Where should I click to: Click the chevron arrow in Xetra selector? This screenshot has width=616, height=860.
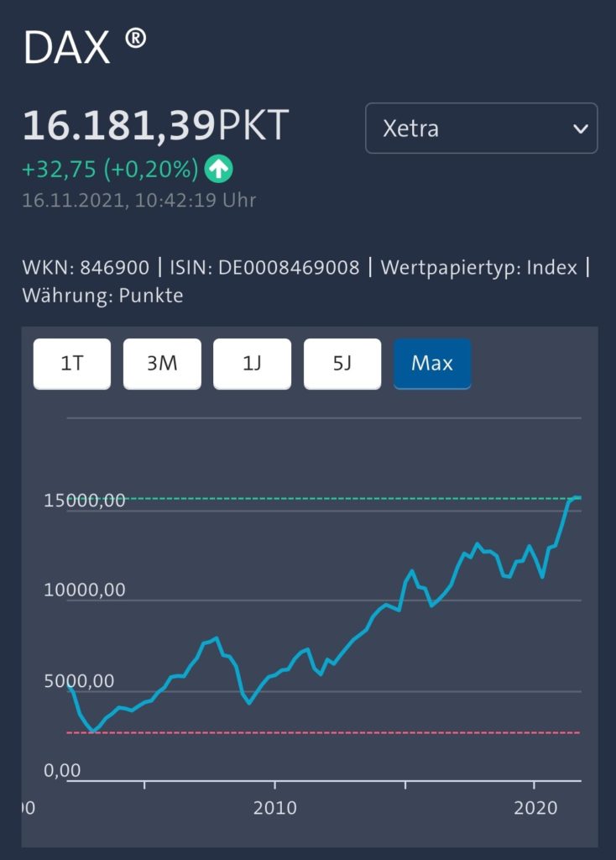point(581,128)
